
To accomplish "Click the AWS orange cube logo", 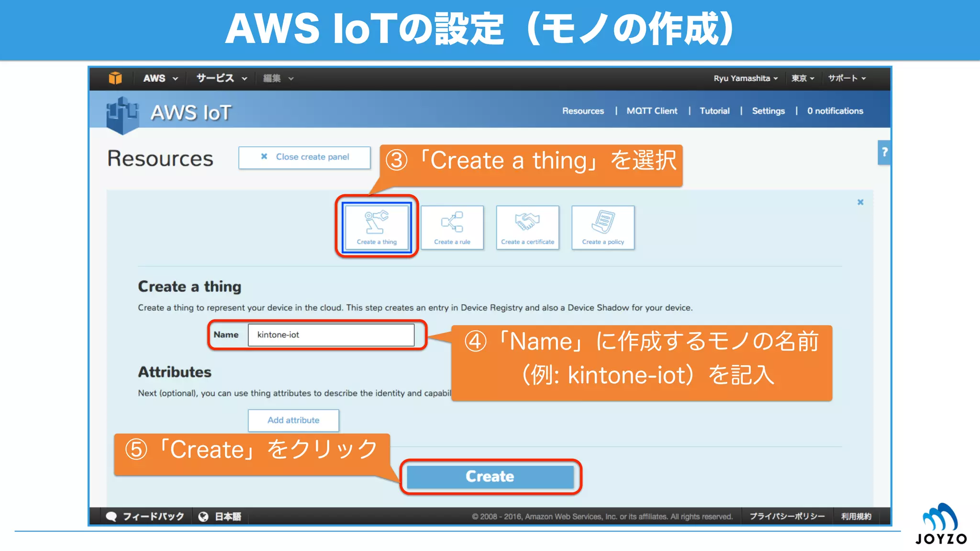I will pos(115,78).
